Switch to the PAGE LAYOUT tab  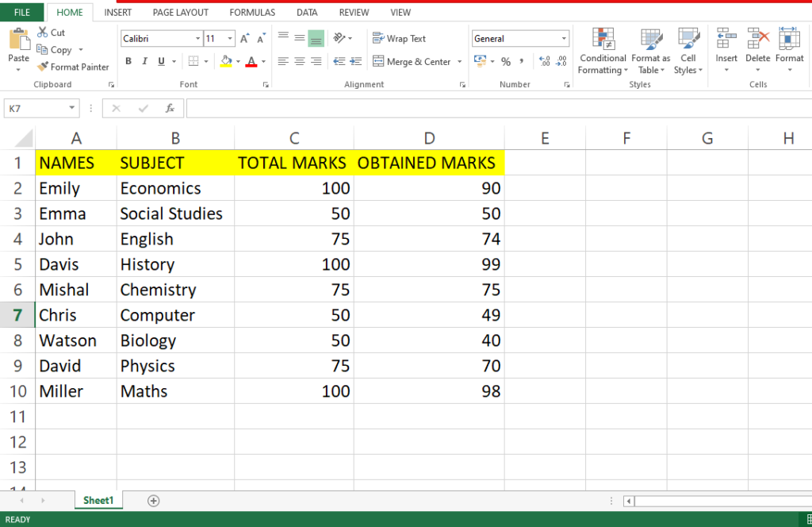(x=180, y=13)
